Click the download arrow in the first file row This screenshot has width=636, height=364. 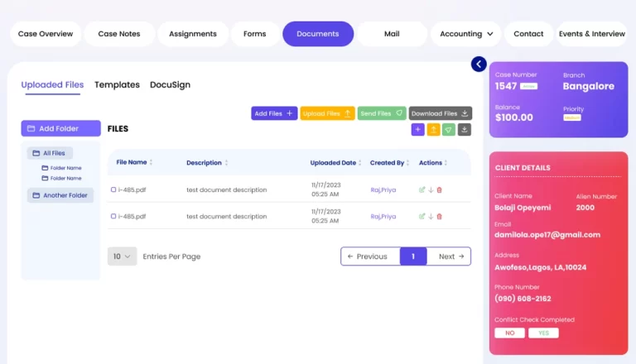coord(431,190)
